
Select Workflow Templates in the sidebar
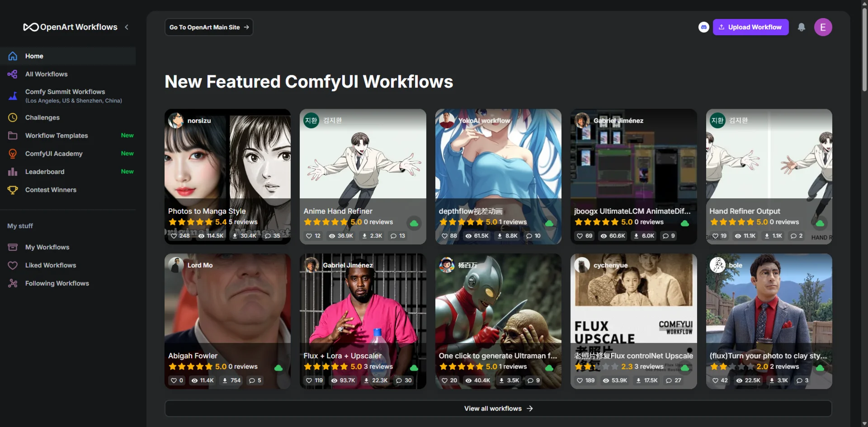pyautogui.click(x=57, y=136)
